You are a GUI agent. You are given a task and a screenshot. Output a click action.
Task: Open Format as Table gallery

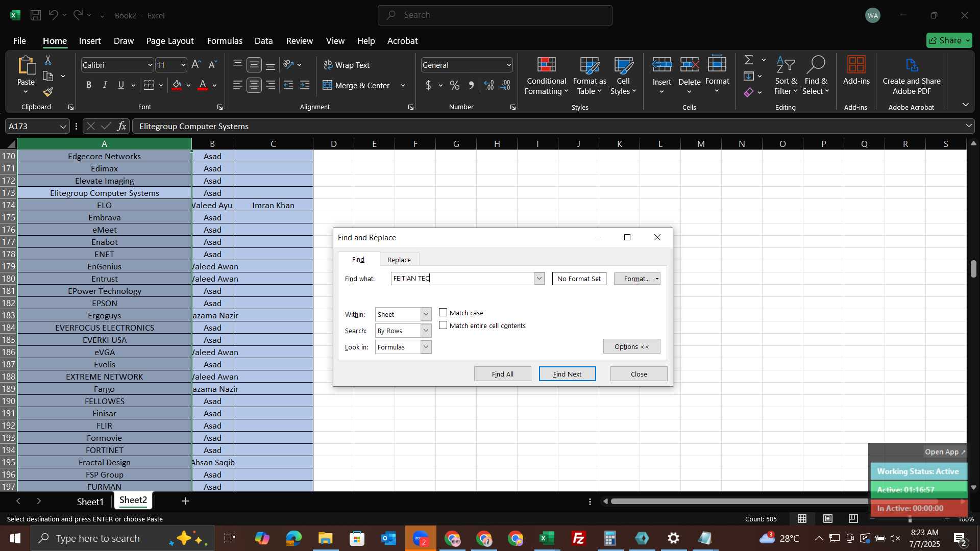click(x=590, y=76)
